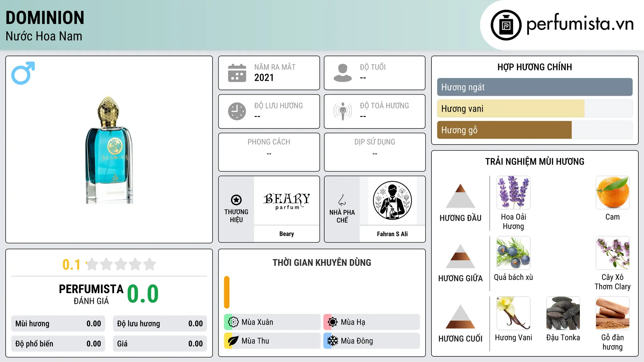
Task: Select the Mùa Xuân season button
Action: 272,322
